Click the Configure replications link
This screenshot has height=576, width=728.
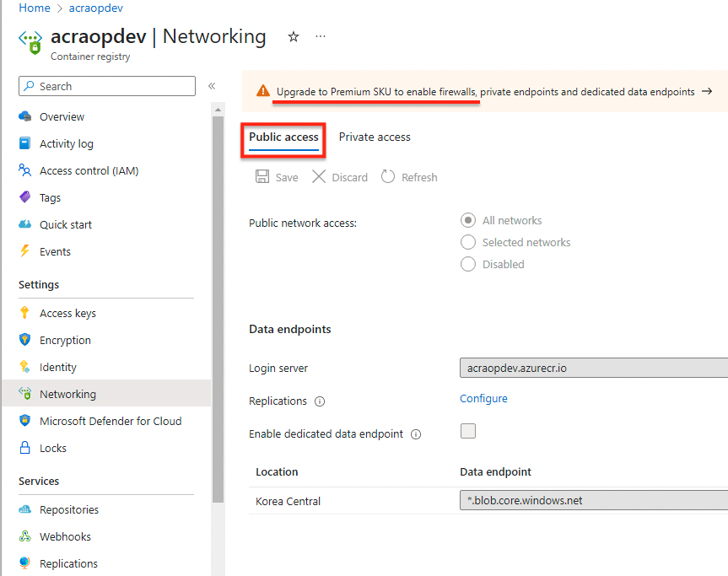point(483,399)
